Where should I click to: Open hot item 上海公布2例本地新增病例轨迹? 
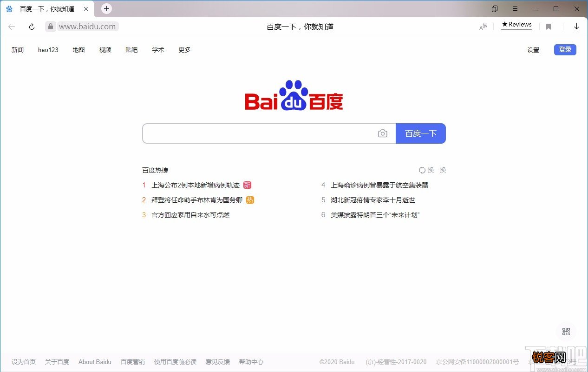[x=196, y=185]
